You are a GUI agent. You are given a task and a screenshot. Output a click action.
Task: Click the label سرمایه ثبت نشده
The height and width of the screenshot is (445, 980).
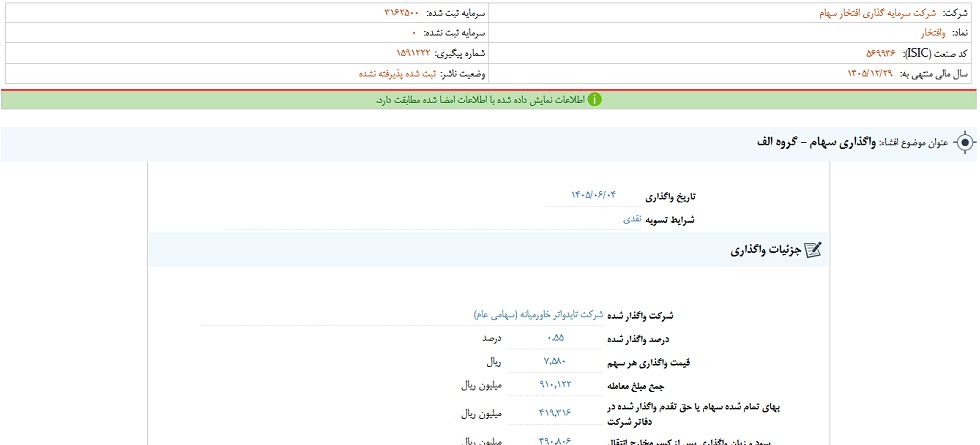[454, 33]
